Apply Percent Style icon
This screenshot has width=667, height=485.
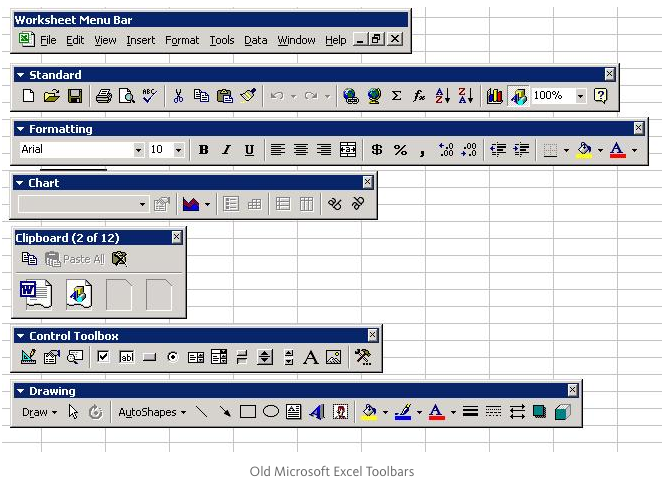pos(400,150)
